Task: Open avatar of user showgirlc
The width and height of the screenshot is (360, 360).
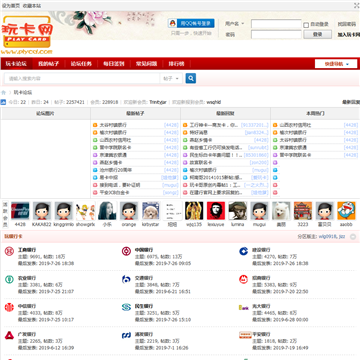Action: coord(85,211)
